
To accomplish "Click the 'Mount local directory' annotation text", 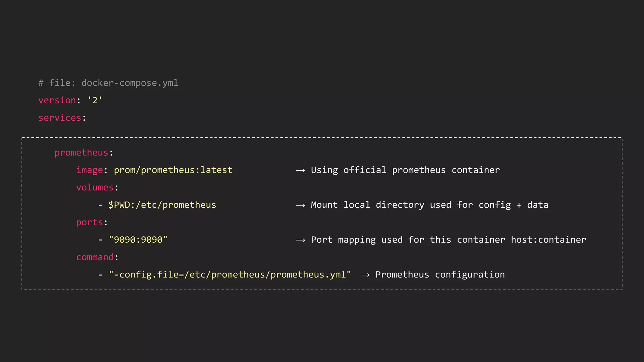I will pos(430,205).
